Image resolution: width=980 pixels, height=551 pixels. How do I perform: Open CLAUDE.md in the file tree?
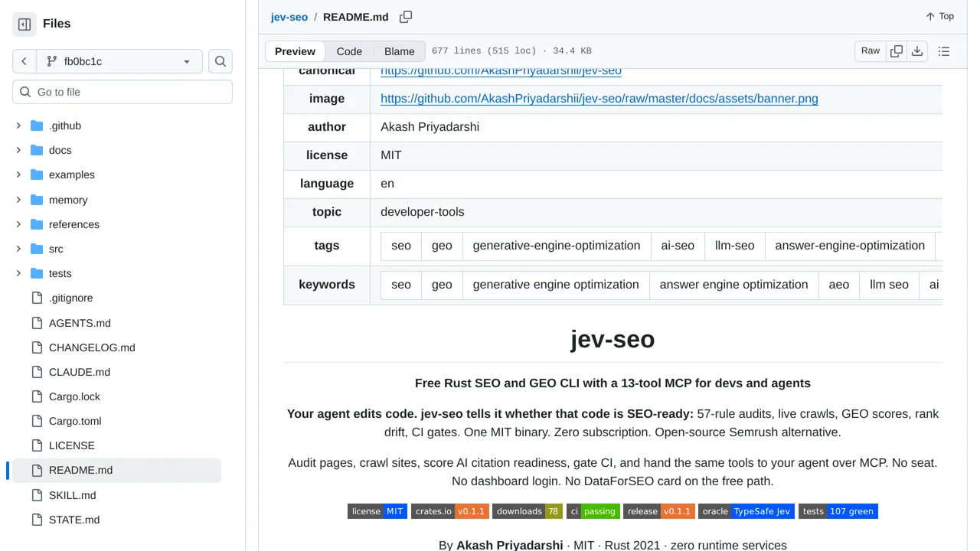pos(80,372)
